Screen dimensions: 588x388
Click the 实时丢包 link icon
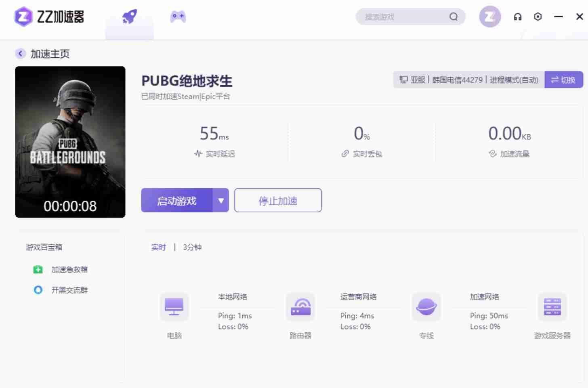pyautogui.click(x=345, y=154)
